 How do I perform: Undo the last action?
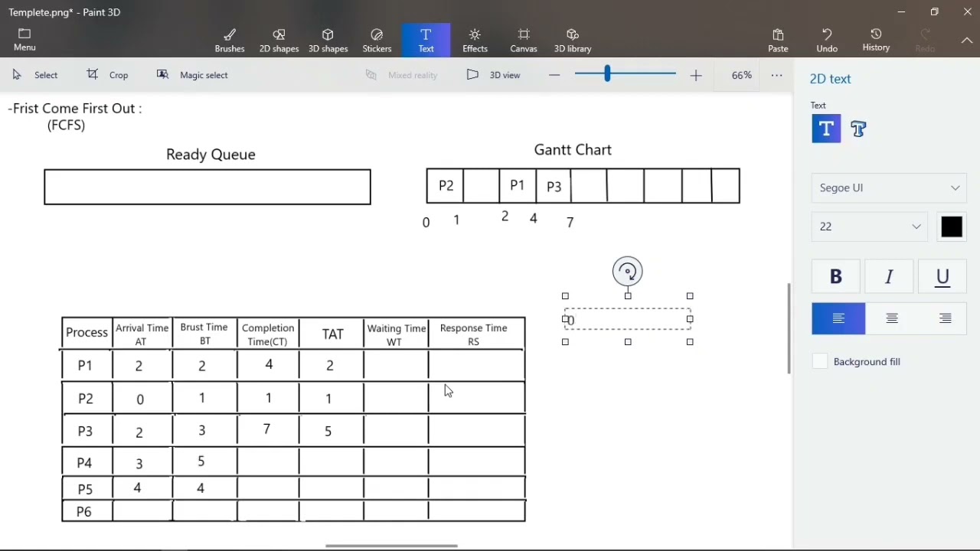[x=827, y=41]
